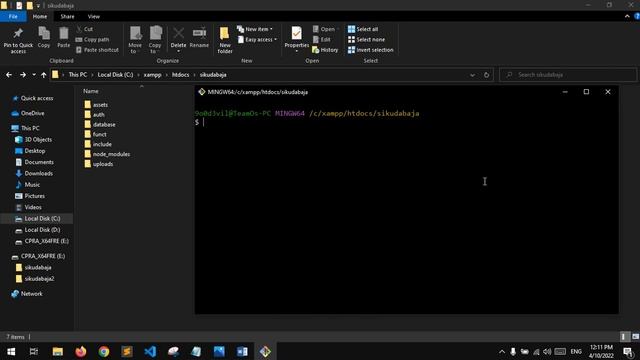Click This PC in address breadcrumb

pyautogui.click(x=78, y=75)
